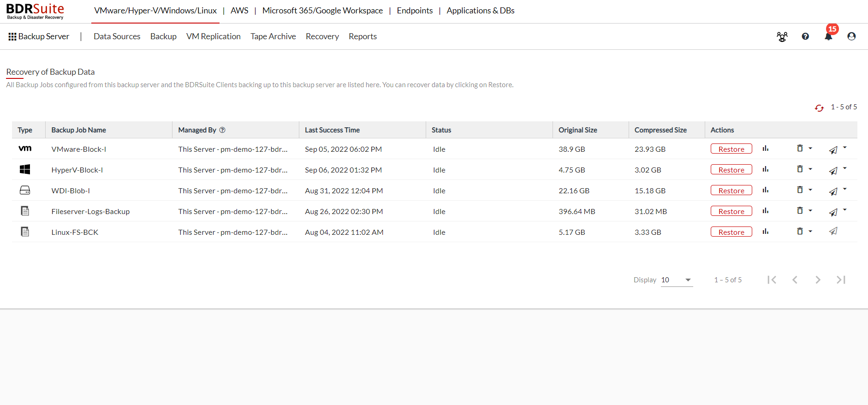
Task: Open the help question mark icon
Action: (x=805, y=36)
